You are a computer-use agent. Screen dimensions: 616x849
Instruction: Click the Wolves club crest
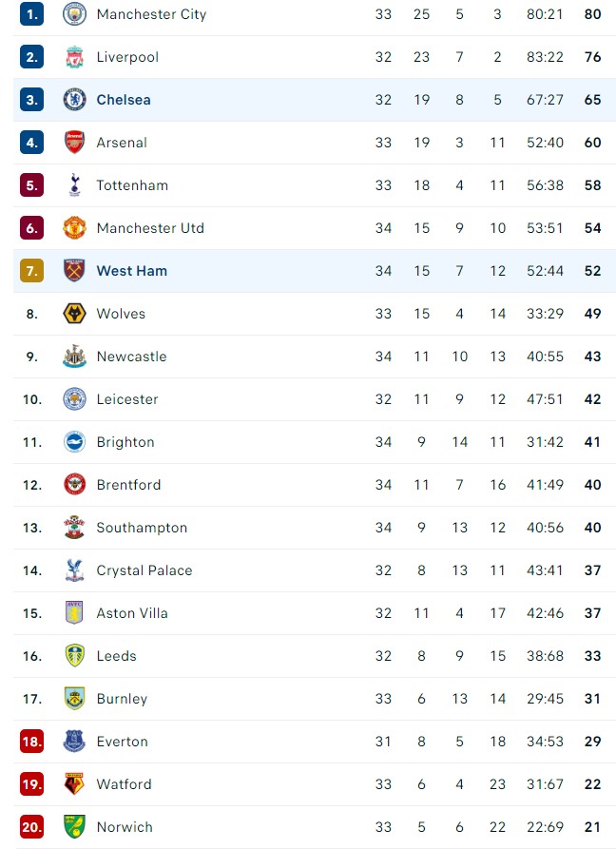(75, 314)
